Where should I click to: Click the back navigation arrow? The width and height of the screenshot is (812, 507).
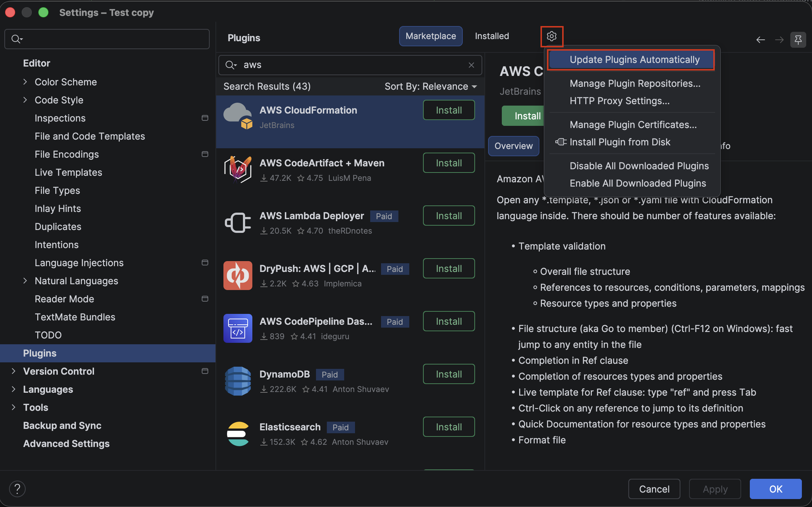click(761, 40)
